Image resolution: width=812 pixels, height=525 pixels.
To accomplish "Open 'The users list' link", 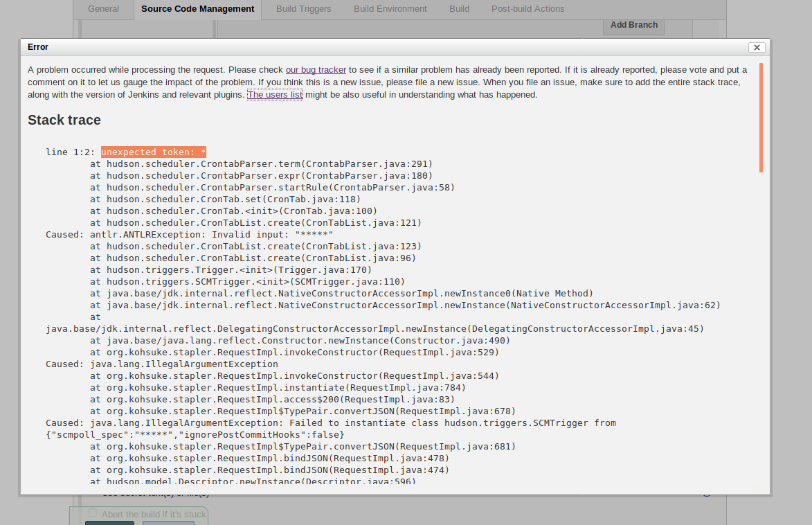I will coord(275,95).
